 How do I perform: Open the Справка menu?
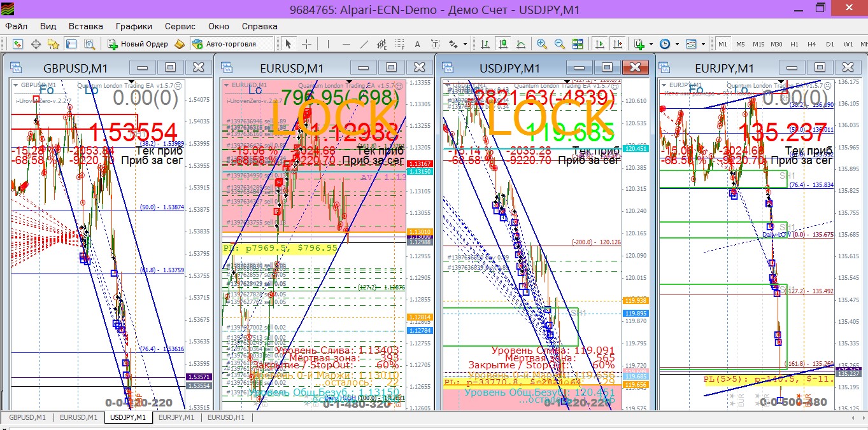pyautogui.click(x=260, y=26)
